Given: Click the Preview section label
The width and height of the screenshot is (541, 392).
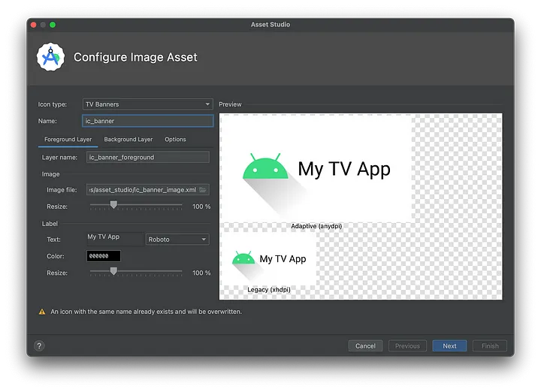Looking at the screenshot, I should (230, 104).
